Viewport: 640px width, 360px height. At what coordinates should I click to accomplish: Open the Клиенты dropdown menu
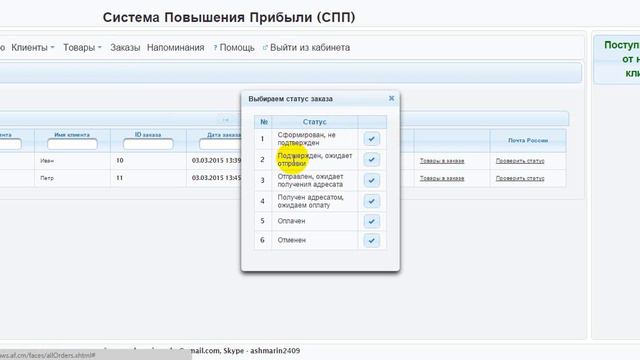(33, 47)
